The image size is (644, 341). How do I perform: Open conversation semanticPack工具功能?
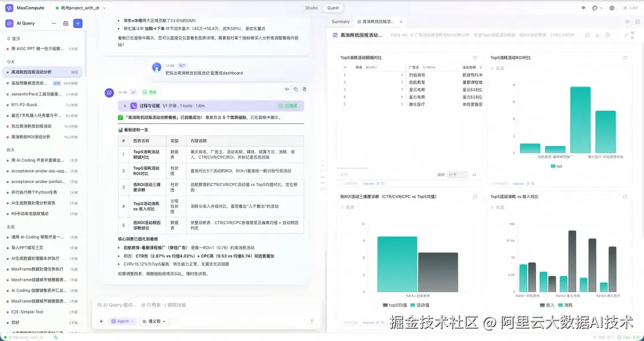(x=42, y=94)
